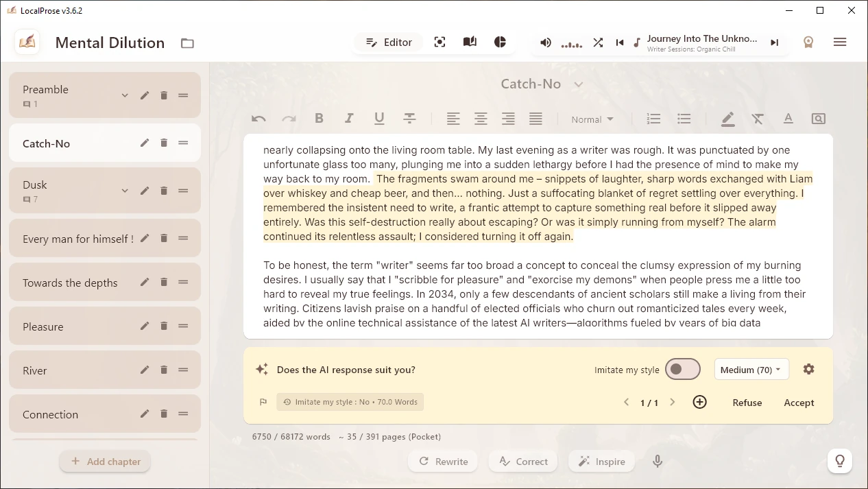Open the project folder icon

click(x=187, y=43)
